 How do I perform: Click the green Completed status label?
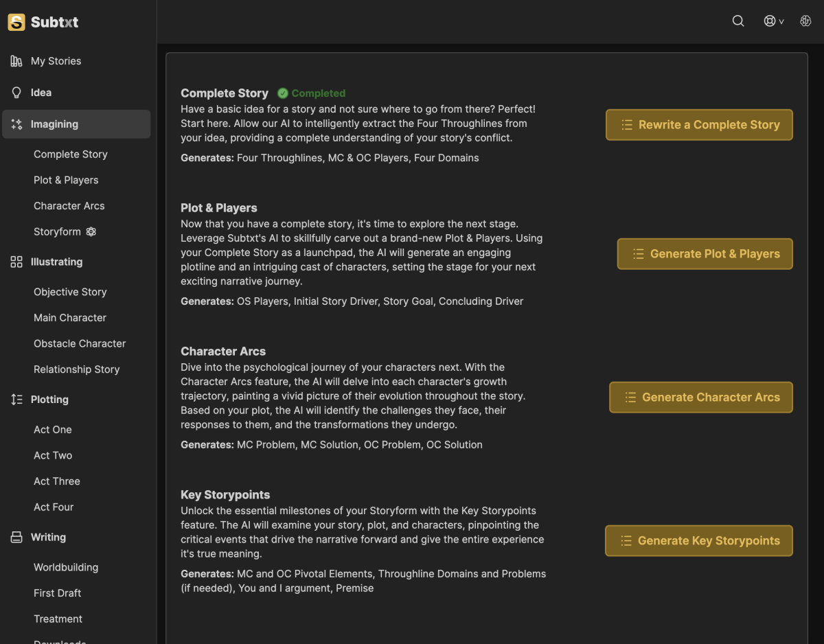click(319, 93)
